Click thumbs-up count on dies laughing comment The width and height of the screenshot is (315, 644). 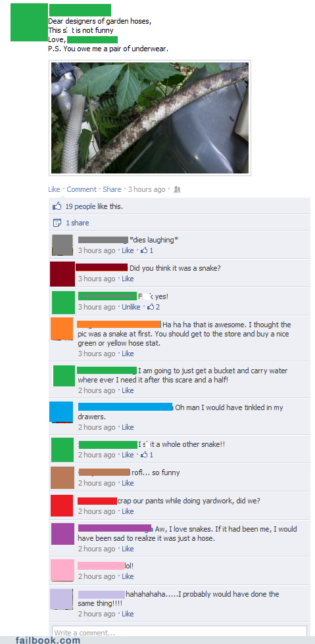[147, 250]
